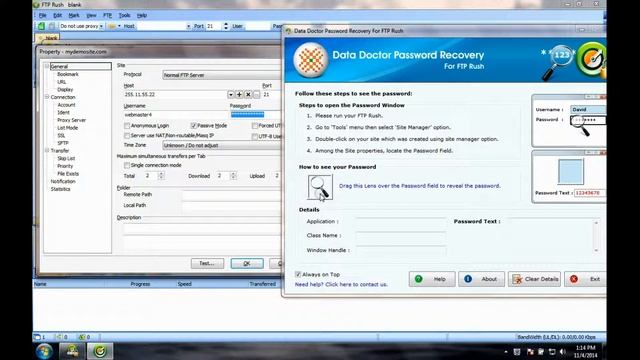Click the folder icon in FTP Rush toolbar
The width and height of the screenshot is (640, 360).
[112, 26]
